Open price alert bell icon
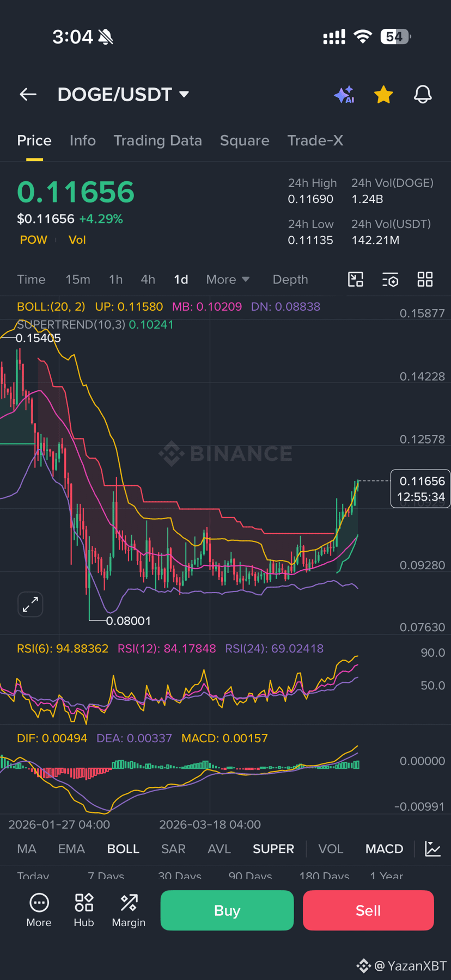The image size is (451, 980). [x=423, y=95]
